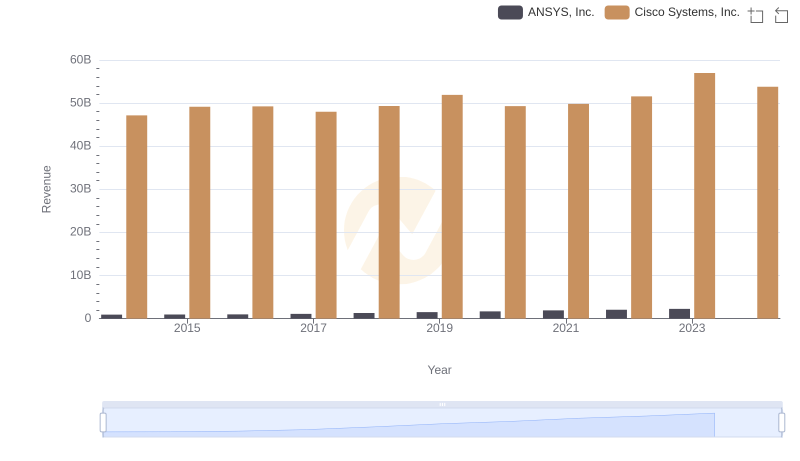Screen dimensions: 800x461
Task: Click the 40B y-axis label
Action: [81, 146]
